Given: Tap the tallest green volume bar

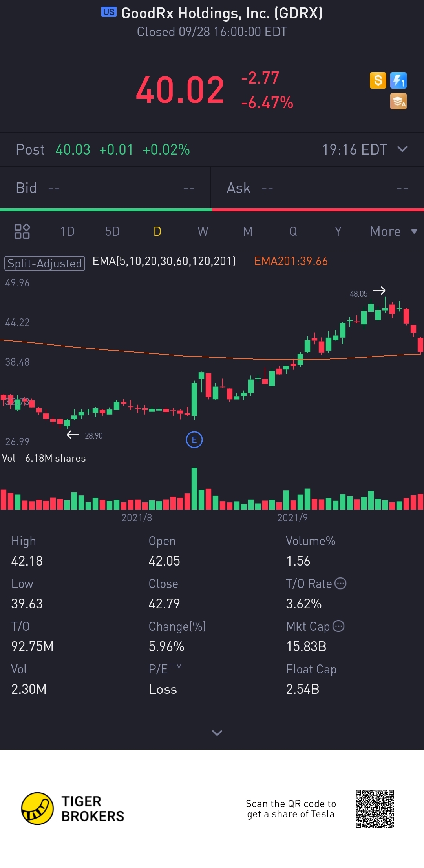Looking at the screenshot, I should pos(194,488).
